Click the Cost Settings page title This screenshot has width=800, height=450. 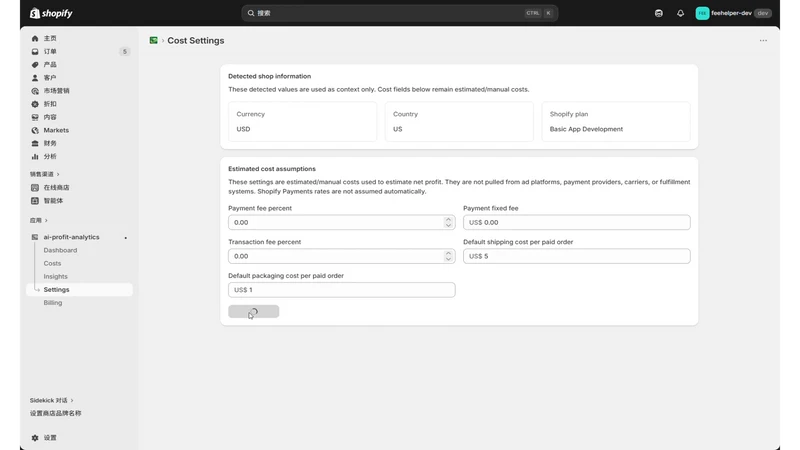point(196,40)
